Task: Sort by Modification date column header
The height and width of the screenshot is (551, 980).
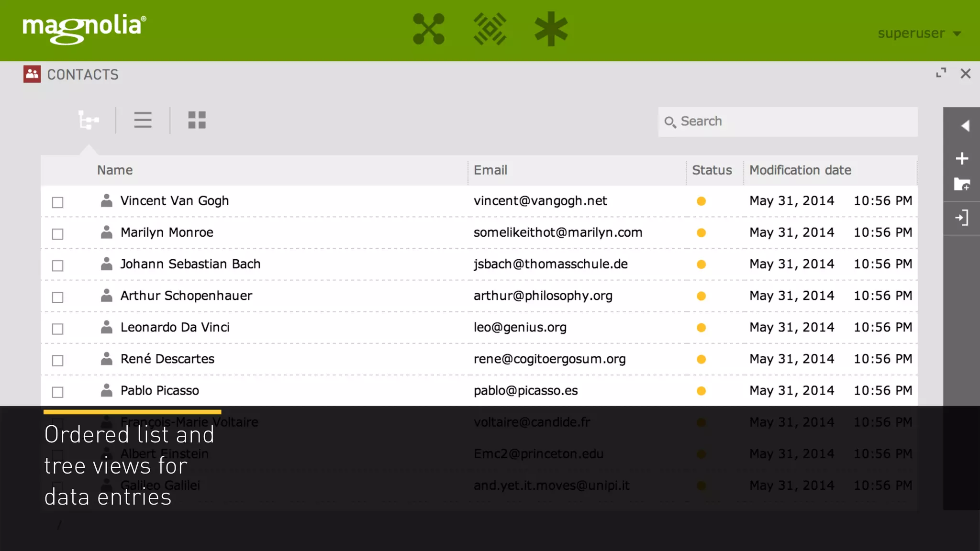Action: tap(800, 170)
